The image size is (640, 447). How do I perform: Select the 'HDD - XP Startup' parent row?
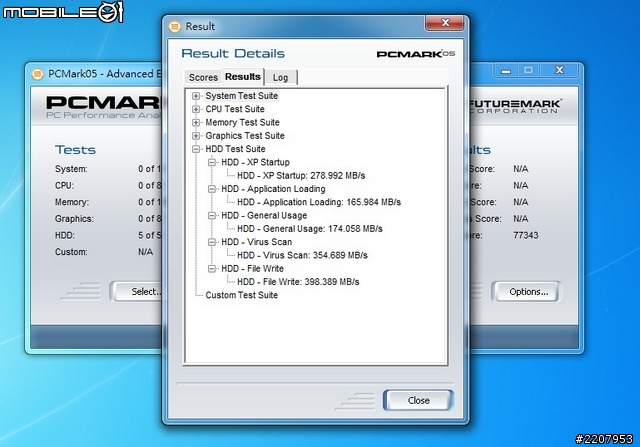pyautogui.click(x=256, y=162)
